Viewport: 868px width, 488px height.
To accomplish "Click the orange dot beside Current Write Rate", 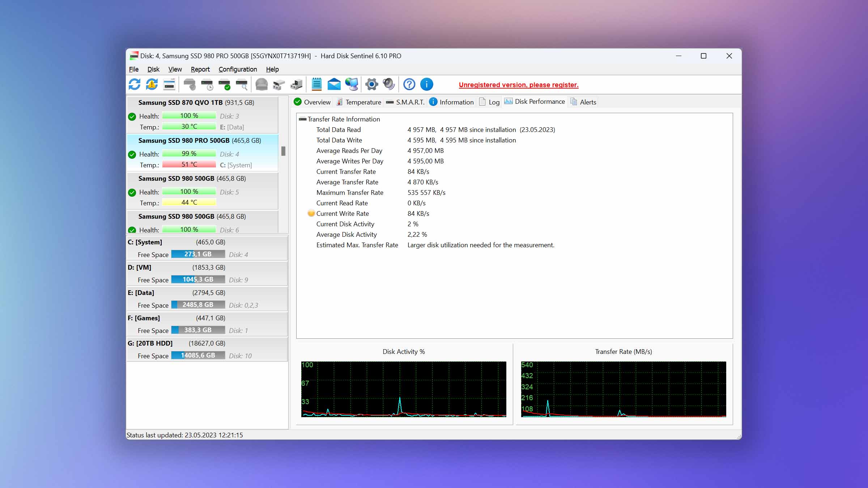I will (311, 213).
